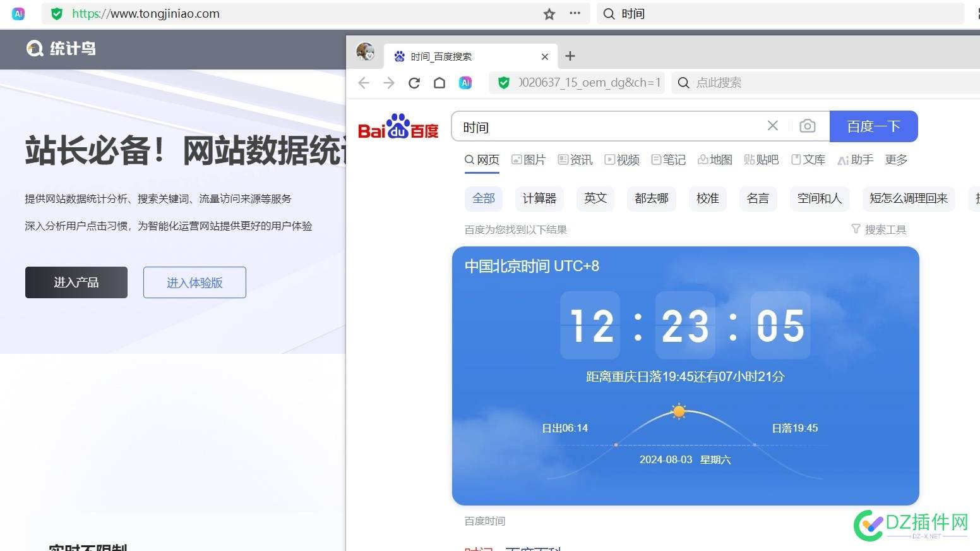The image size is (980, 551).
Task: Click the 日出06:14 label
Action: pyautogui.click(x=565, y=428)
